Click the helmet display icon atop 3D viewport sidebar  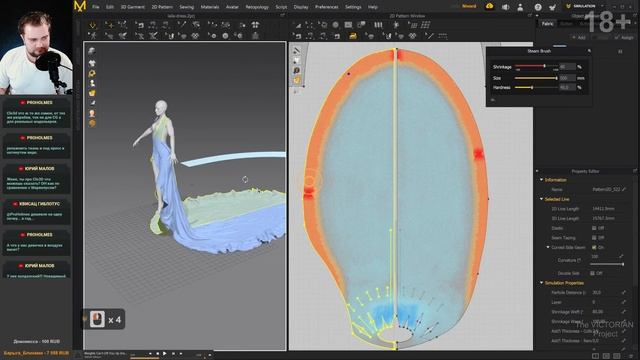[92, 51]
